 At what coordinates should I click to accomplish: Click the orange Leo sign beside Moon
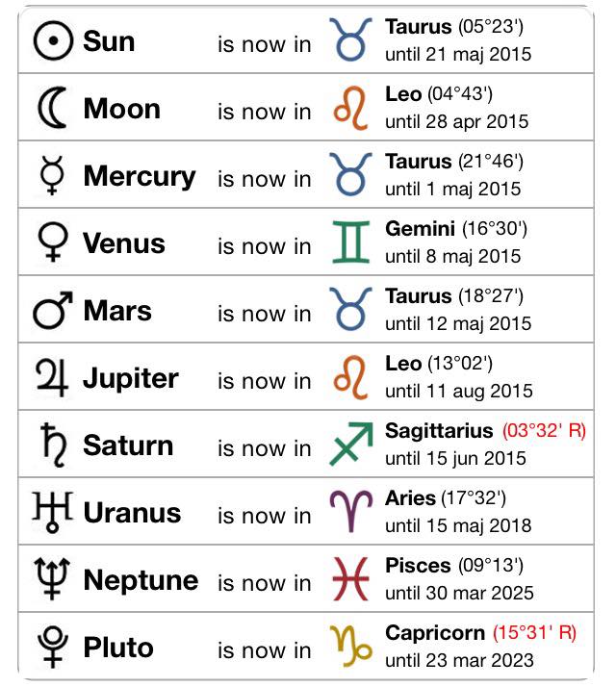click(x=350, y=108)
